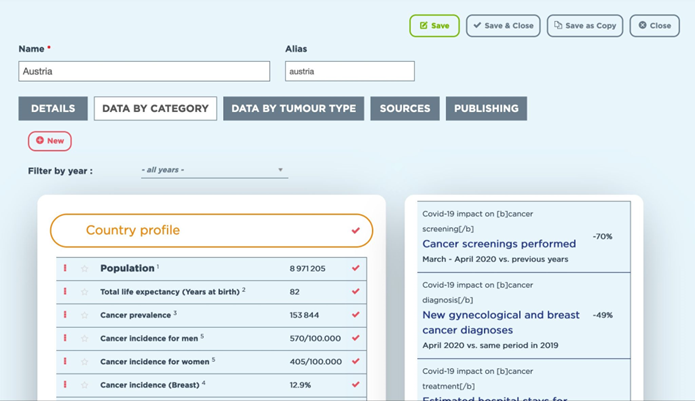Viewport: 695px width, 401px height.
Task: Click the value 8 971 205
Action: (308, 269)
